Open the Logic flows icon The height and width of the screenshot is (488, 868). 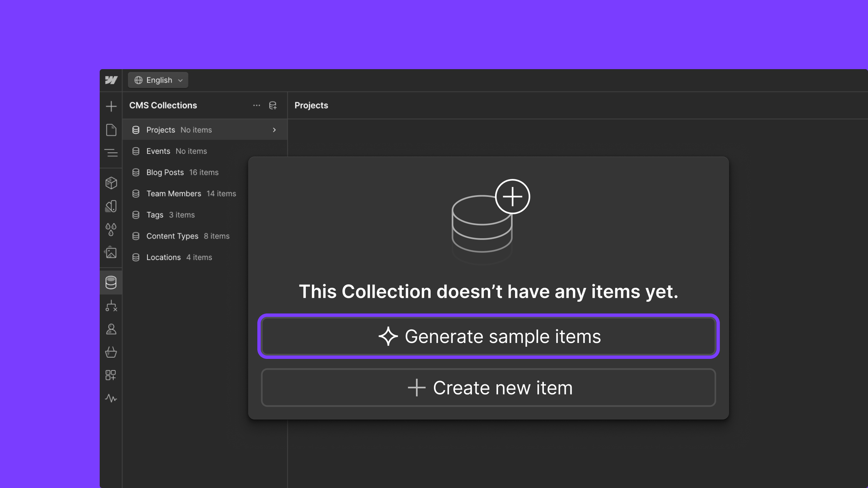pos(111,306)
